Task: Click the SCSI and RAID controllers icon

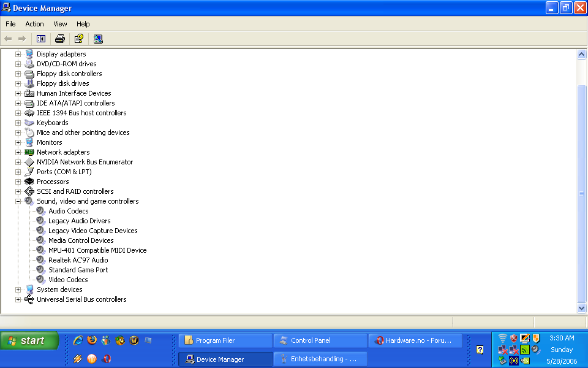Action: point(29,191)
